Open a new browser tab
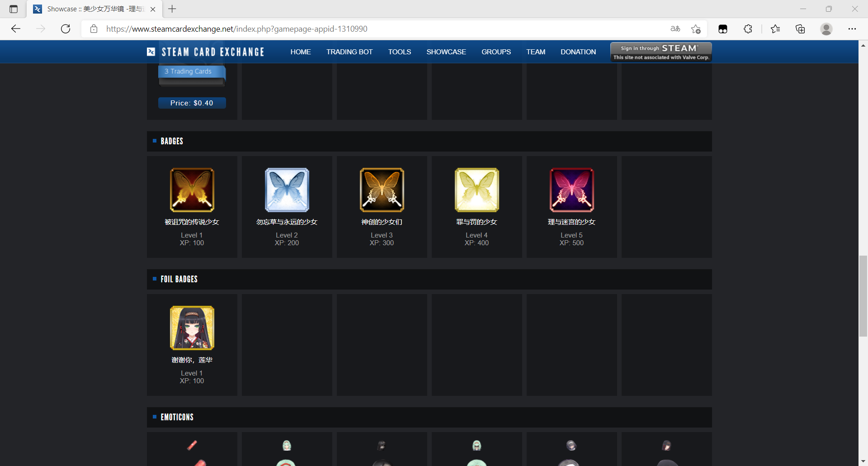868x466 pixels. click(172, 9)
